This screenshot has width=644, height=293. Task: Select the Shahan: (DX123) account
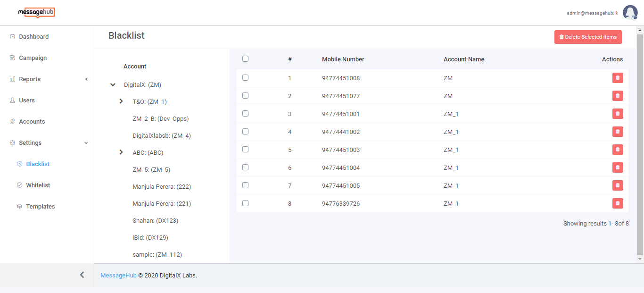(155, 221)
